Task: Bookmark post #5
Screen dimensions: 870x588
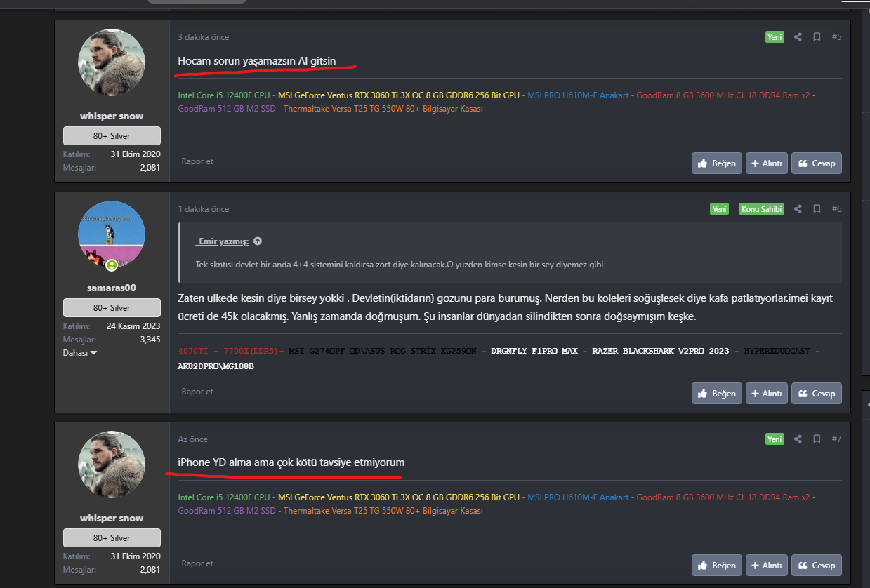Action: (x=817, y=37)
